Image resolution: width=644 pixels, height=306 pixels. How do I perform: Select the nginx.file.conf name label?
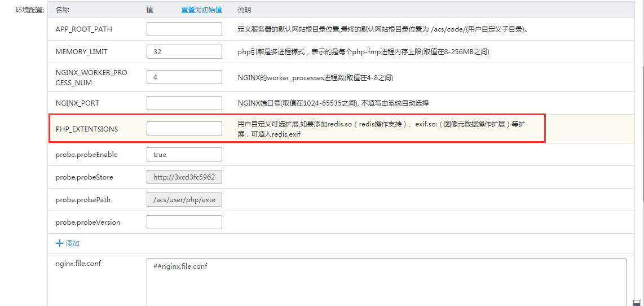tap(78, 264)
